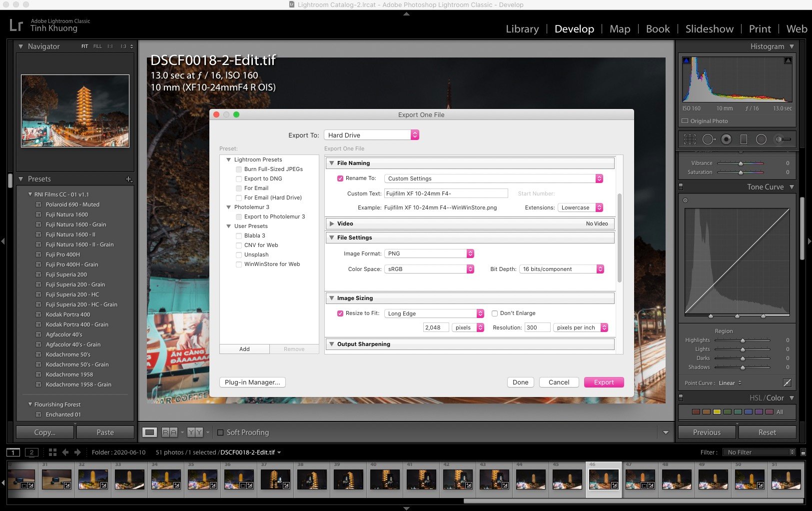The image size is (812, 511).
Task: Select the Spot Removal tool
Action: coord(709,139)
